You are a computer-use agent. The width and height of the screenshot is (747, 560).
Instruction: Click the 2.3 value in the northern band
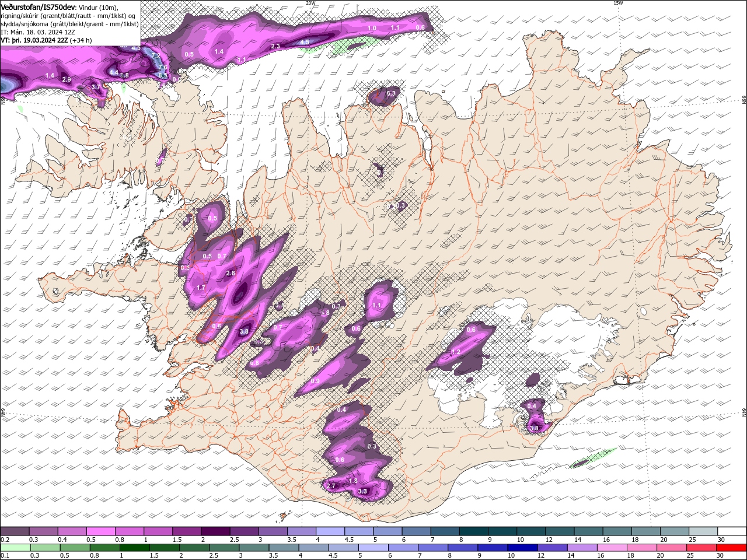coord(275,46)
